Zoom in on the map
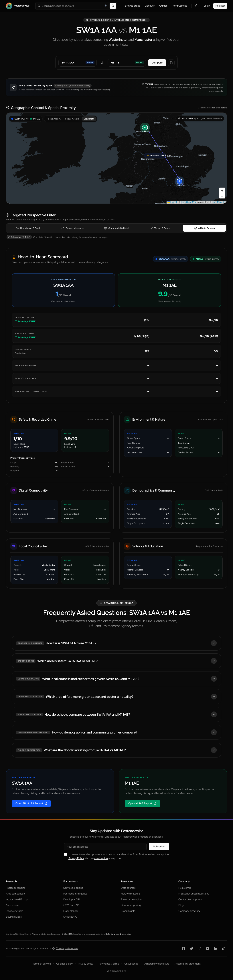Viewport: 233px width, 980px height. pyautogui.click(x=222, y=191)
